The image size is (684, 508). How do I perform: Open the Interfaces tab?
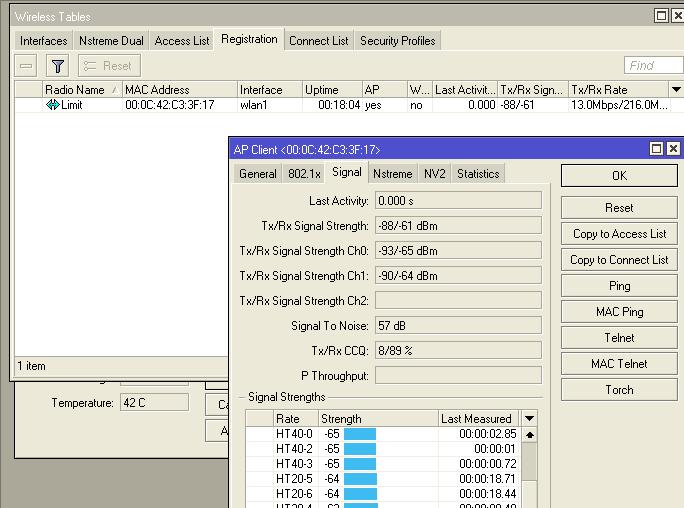coord(44,41)
